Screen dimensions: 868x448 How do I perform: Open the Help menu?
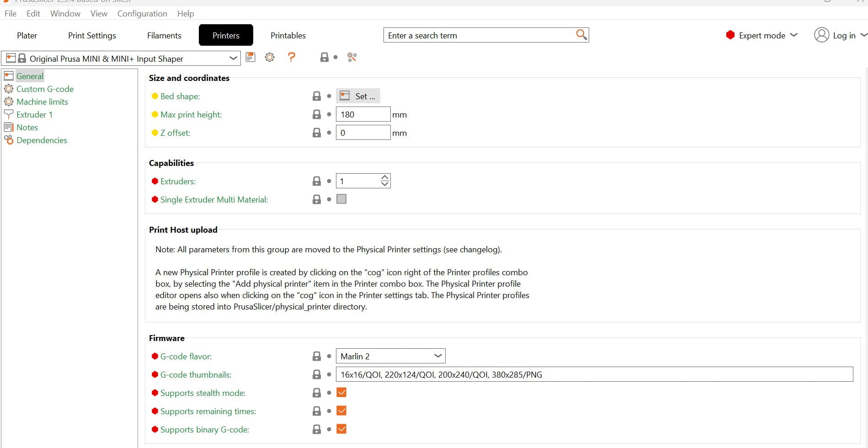186,13
